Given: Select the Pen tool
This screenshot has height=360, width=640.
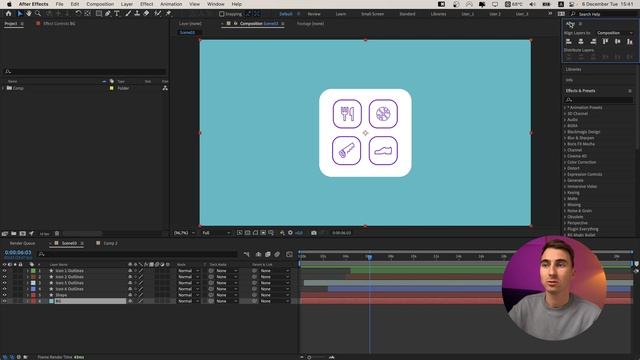Looking at the screenshot, I should (x=108, y=13).
